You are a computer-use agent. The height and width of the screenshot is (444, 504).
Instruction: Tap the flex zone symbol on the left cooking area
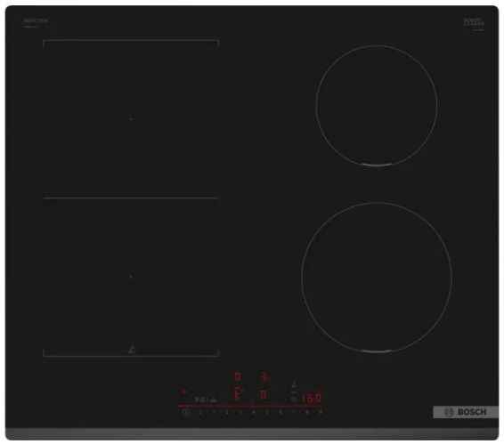[132, 350]
